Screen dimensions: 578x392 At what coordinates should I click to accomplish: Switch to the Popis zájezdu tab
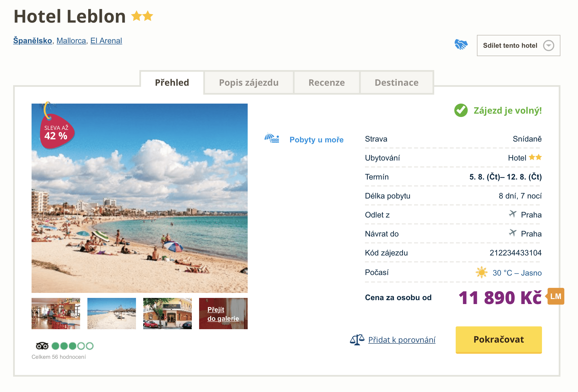pos(249,83)
